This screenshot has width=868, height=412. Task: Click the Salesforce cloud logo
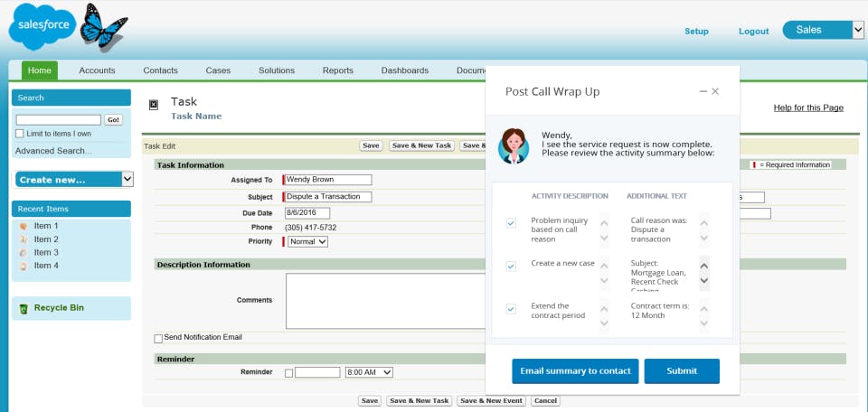tap(42, 26)
